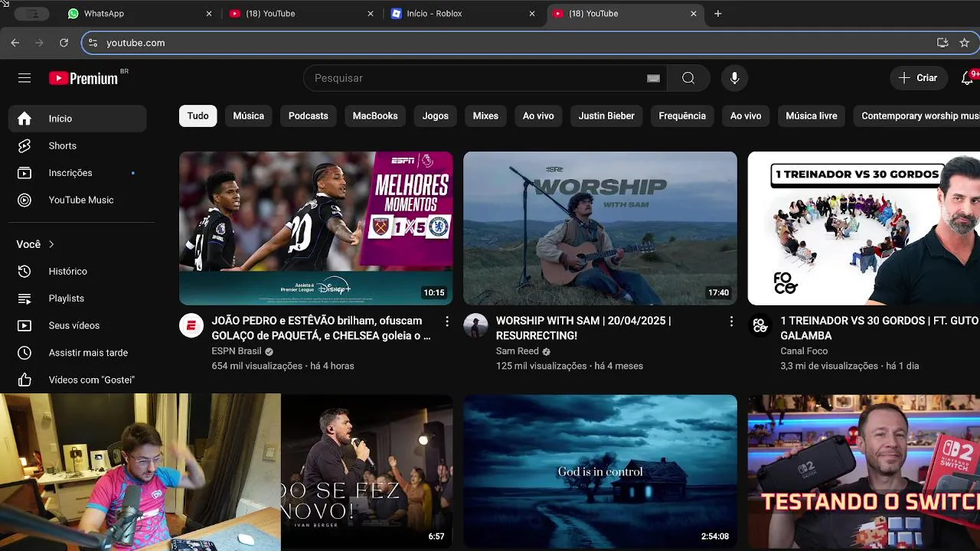This screenshot has height=551, width=980.
Task: Switch to the WhatsApp tab
Action: click(x=138, y=14)
